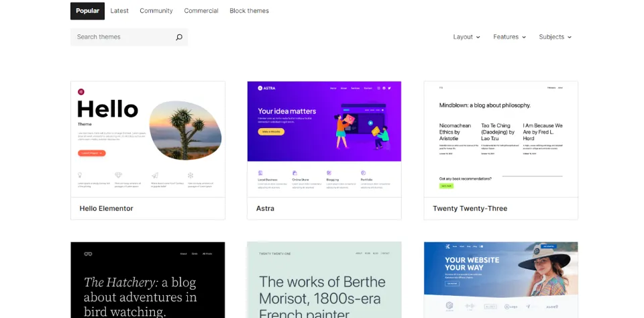
Task: Click Tao Te Ching by Lao Tzu text
Action: (x=498, y=132)
